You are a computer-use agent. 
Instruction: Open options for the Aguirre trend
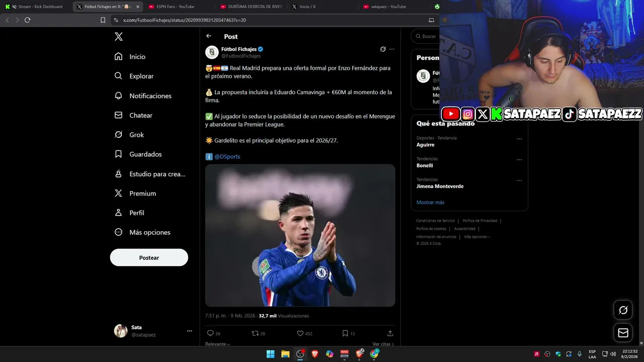(x=519, y=139)
